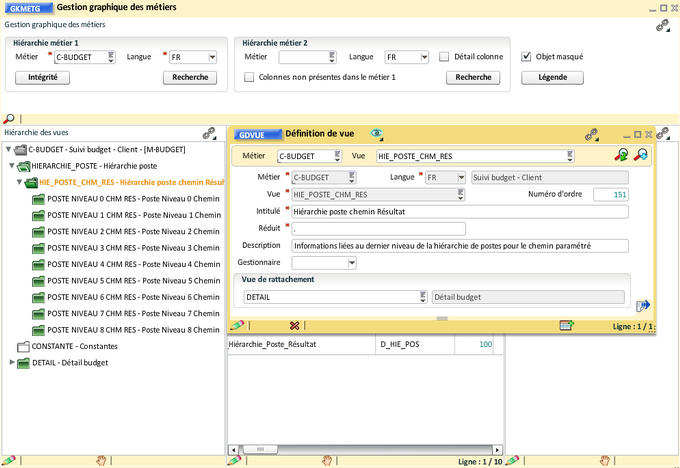Uncheck the Objet masqué checkbox
The width and height of the screenshot is (680, 468).
pyautogui.click(x=527, y=57)
